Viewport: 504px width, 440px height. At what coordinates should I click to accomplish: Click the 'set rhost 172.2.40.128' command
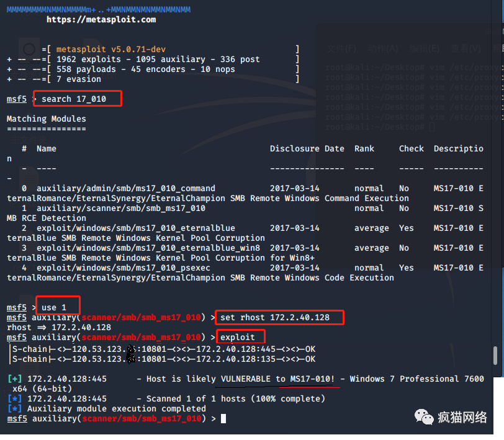tap(275, 318)
